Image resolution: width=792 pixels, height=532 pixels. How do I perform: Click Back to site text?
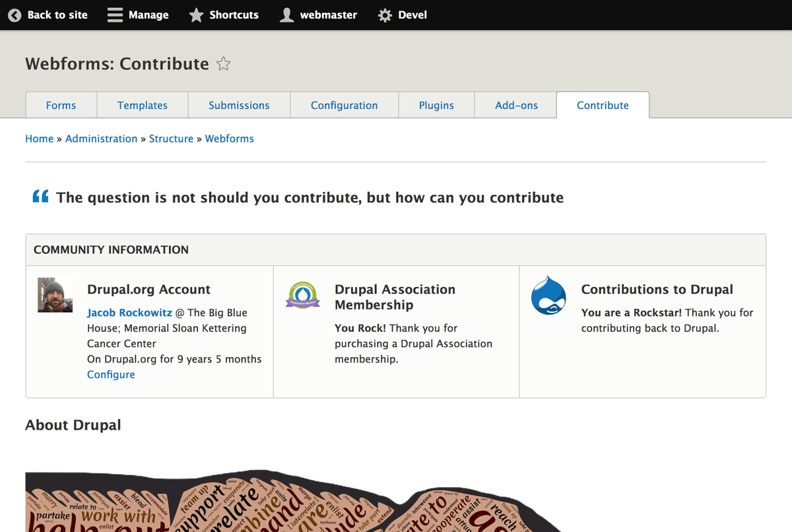tap(57, 15)
